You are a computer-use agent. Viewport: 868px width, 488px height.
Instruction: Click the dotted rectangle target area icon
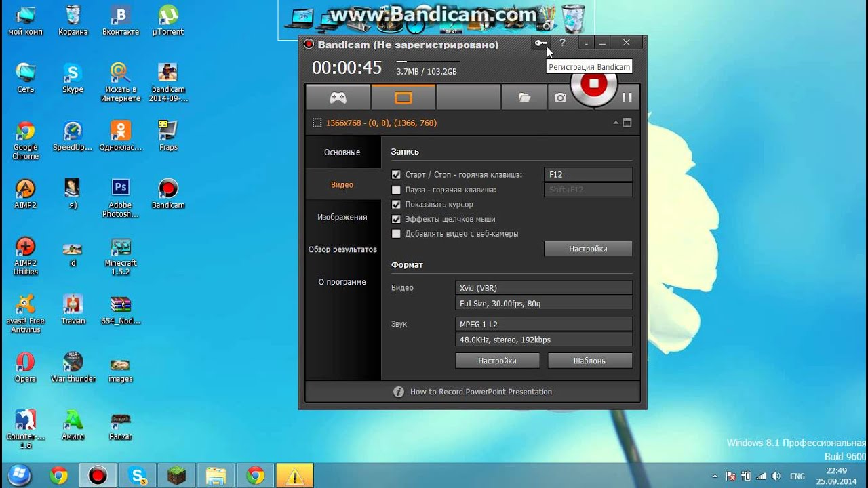(317, 123)
